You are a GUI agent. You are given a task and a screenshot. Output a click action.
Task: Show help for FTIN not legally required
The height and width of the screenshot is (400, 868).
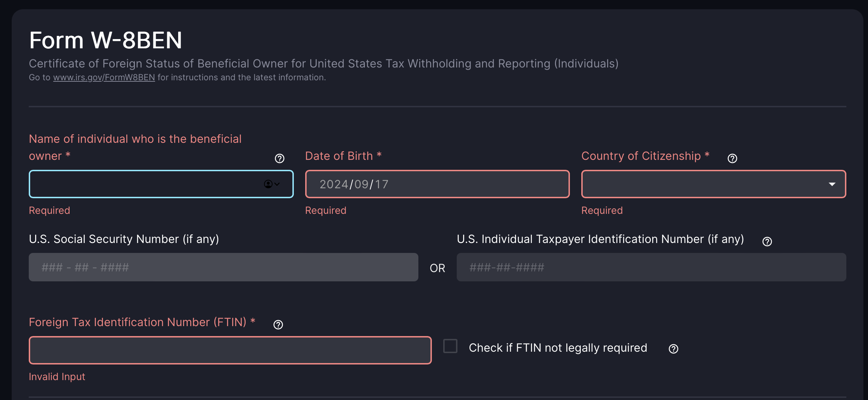673,349
